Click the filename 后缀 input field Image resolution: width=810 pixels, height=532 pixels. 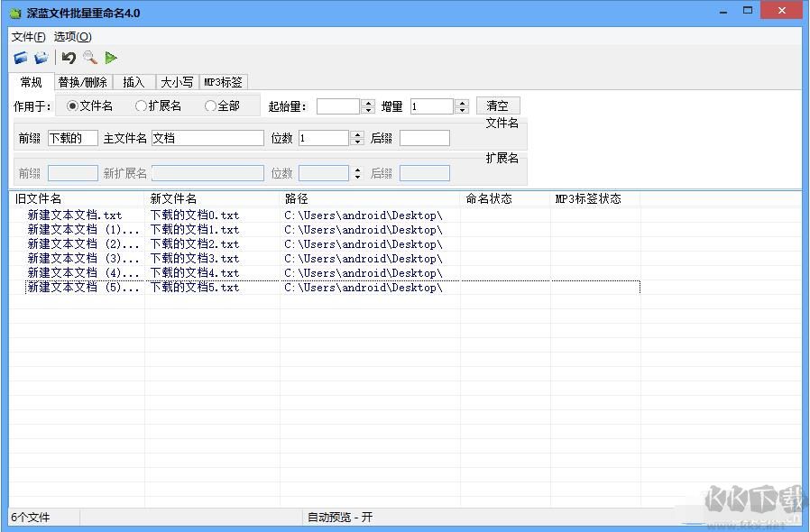click(x=425, y=138)
